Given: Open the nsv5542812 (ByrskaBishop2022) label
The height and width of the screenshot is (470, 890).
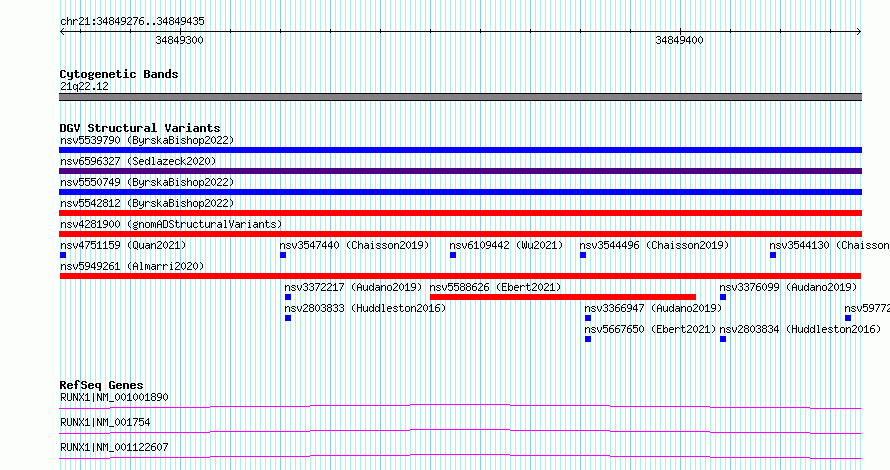Looking at the screenshot, I should 147,203.
